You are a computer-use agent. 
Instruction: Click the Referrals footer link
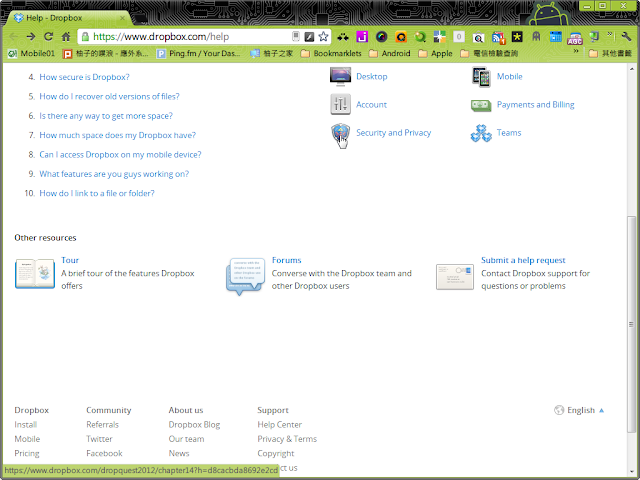pos(102,425)
